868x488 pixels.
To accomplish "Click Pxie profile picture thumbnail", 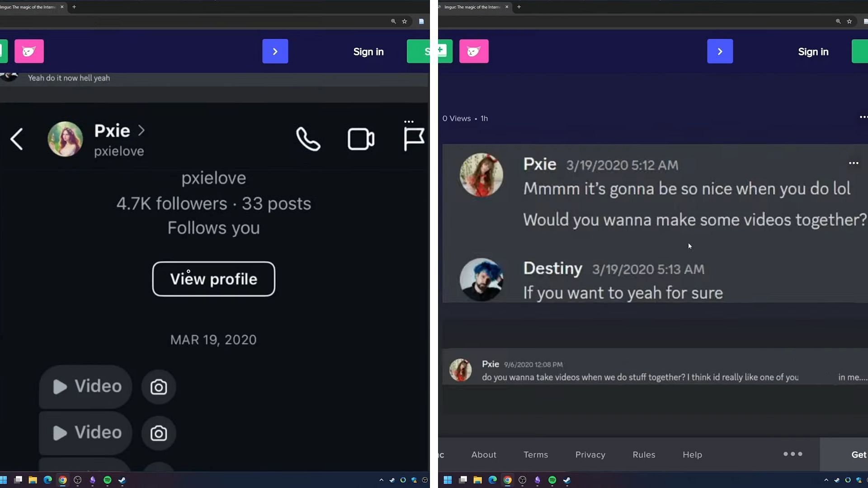I will (x=65, y=139).
